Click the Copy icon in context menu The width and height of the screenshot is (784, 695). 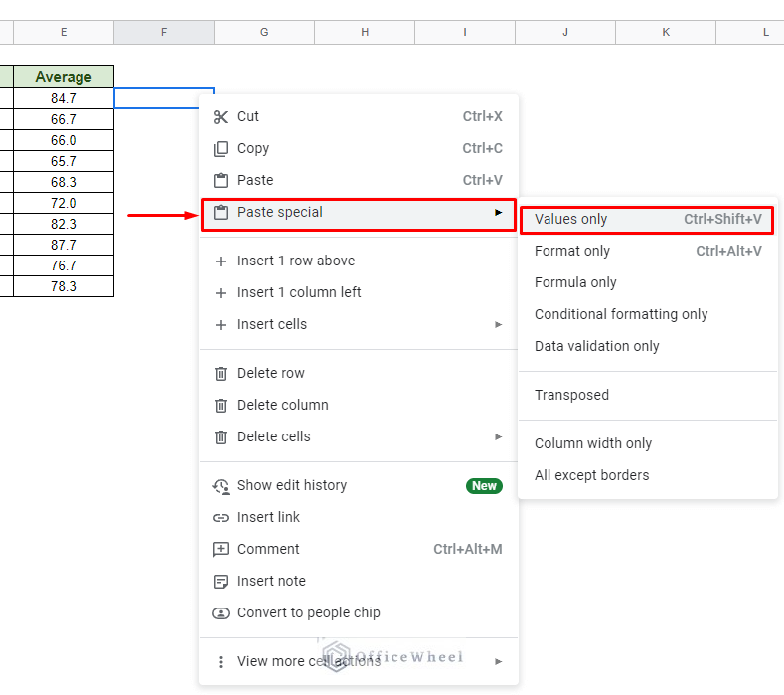[220, 149]
